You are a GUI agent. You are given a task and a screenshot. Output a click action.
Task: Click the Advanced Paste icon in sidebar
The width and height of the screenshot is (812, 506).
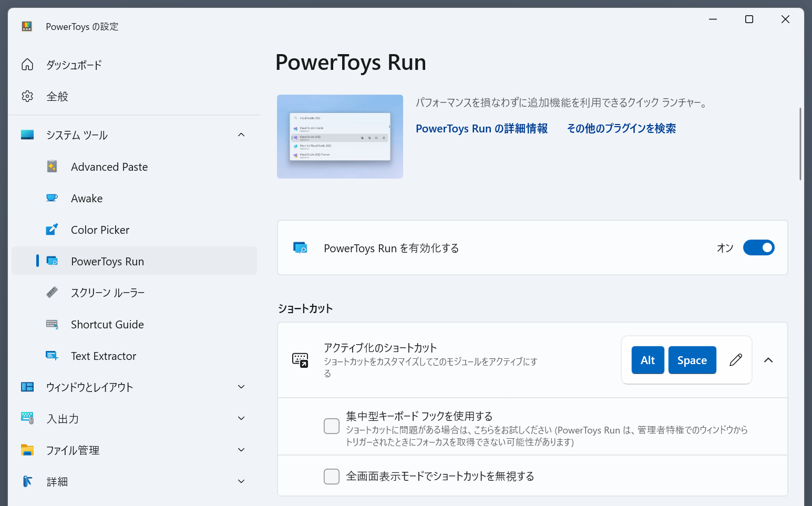52,167
